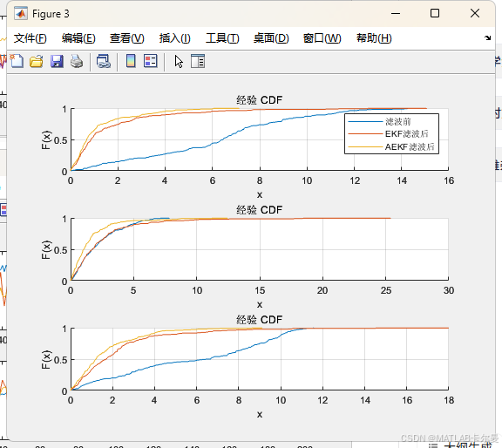
Task: Click the F(x) label of the top subplot
Action: click(x=46, y=140)
